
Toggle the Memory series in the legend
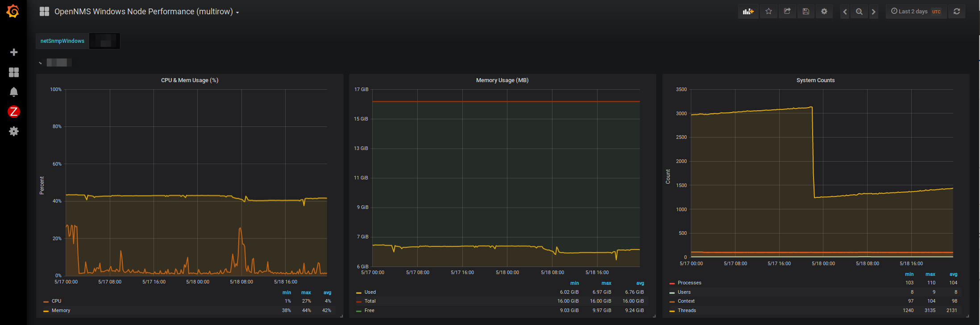click(x=61, y=311)
